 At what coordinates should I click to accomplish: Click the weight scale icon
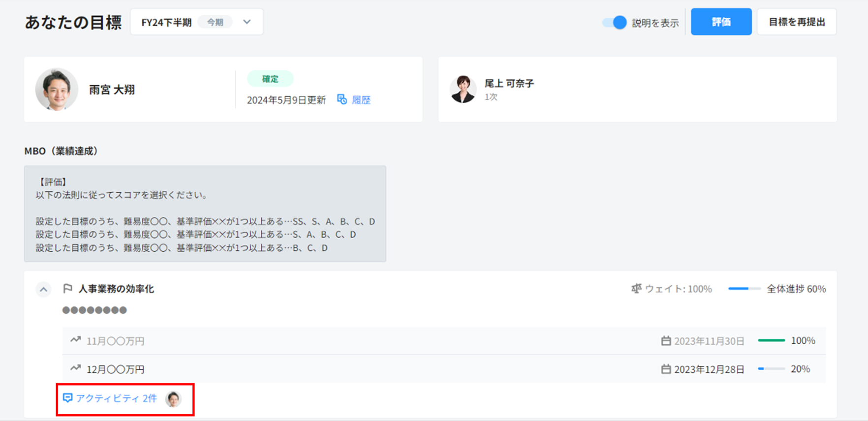pos(636,289)
